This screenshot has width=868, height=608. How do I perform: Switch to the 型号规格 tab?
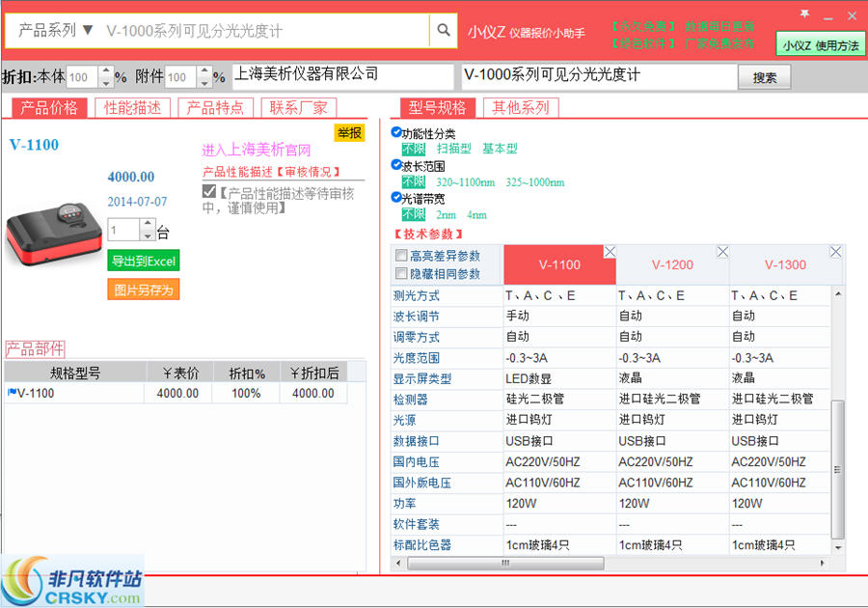tap(437, 107)
